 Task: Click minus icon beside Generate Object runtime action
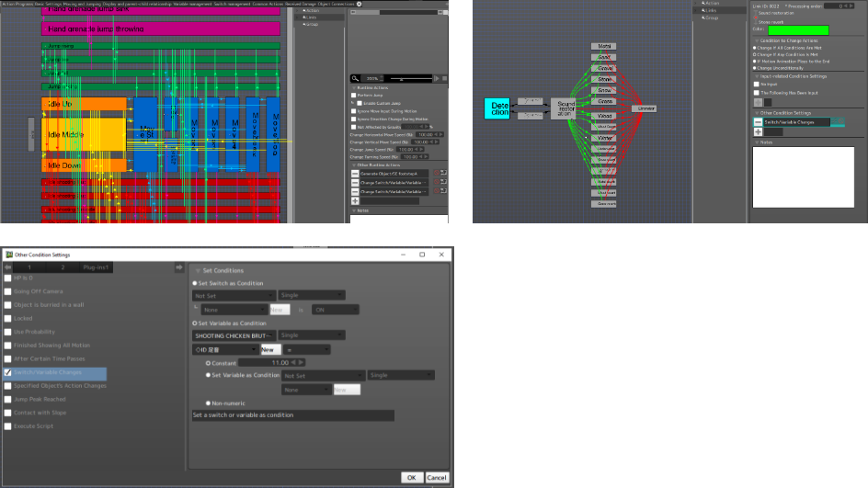(356, 173)
